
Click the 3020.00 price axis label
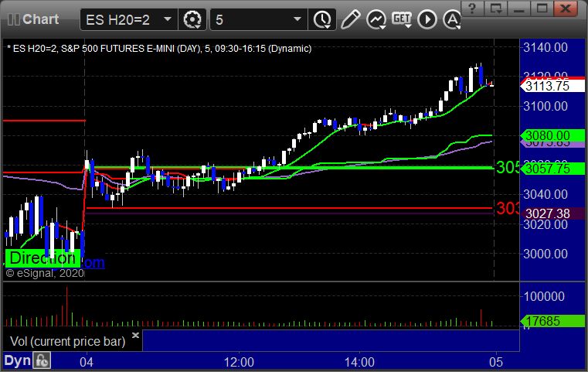[546, 225]
